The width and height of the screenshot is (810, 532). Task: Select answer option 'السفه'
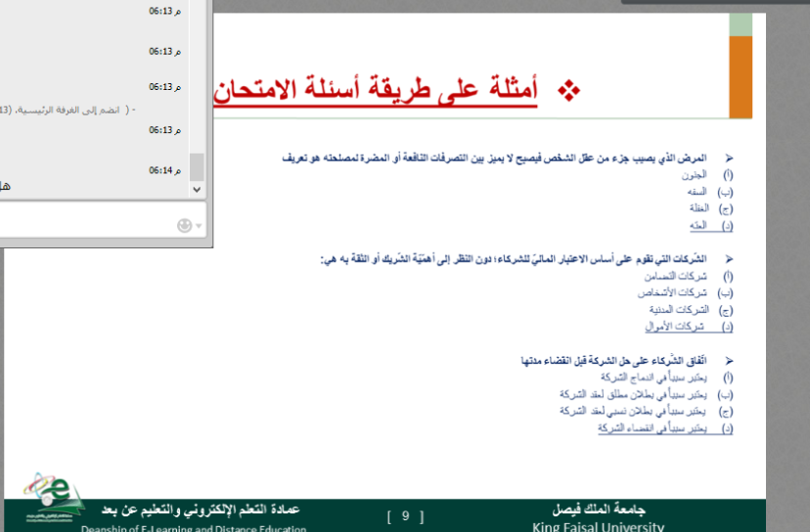click(x=697, y=192)
